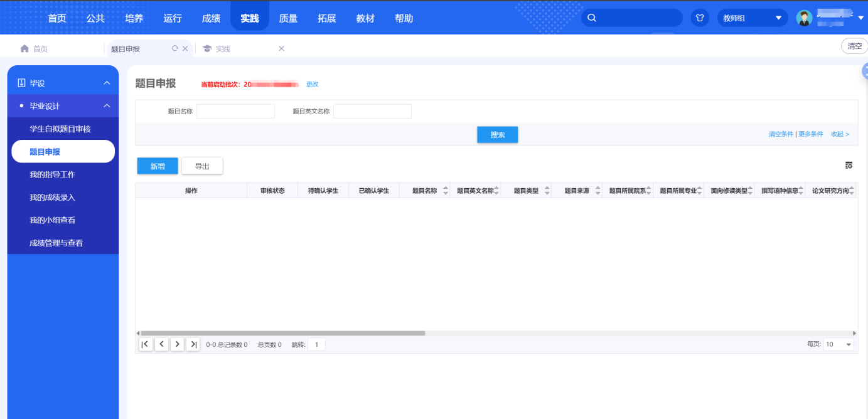Image resolution: width=868 pixels, height=419 pixels.
Task: Open 我的小组查看 in sidebar
Action: tap(52, 220)
